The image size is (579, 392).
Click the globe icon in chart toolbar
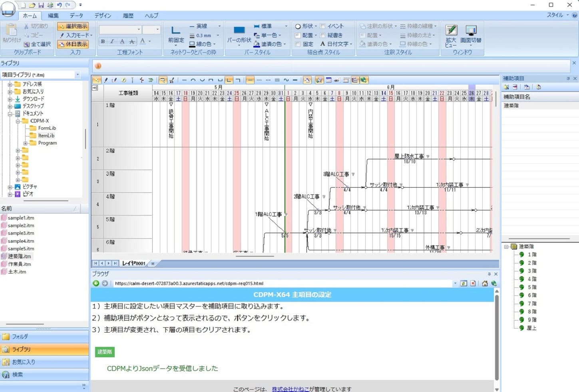click(x=364, y=80)
